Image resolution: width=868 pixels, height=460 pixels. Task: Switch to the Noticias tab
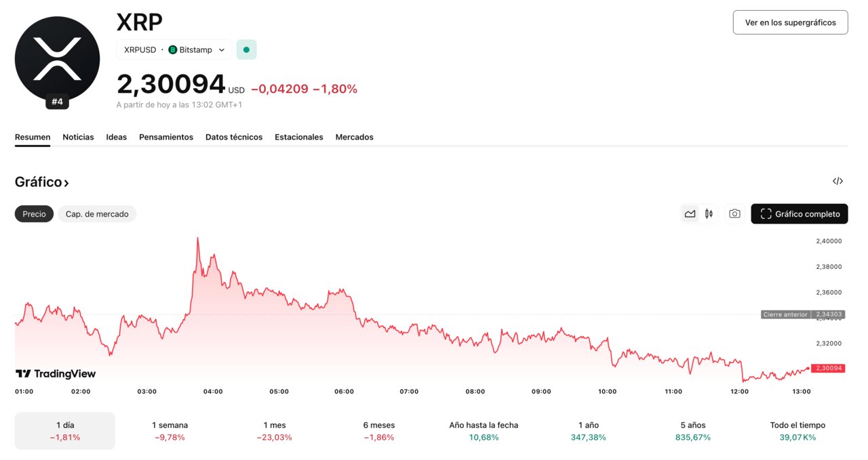point(78,137)
